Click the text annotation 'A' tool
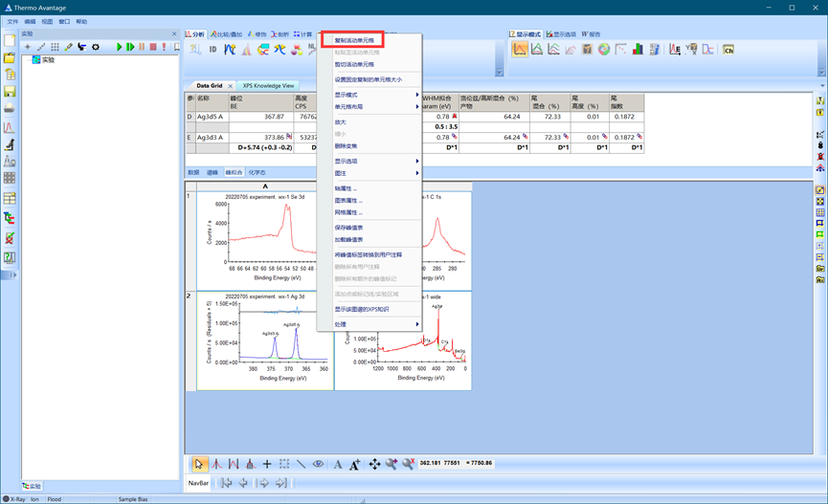 [x=337, y=464]
